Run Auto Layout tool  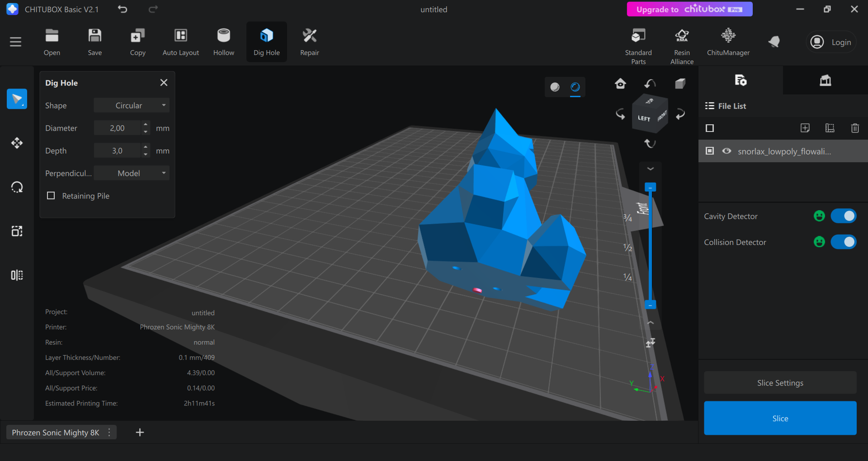click(x=181, y=42)
